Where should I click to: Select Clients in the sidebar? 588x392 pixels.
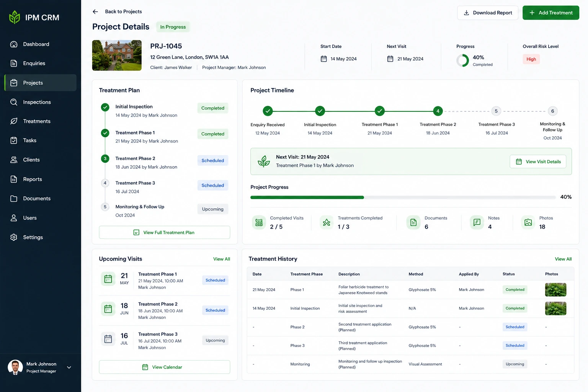coord(40,160)
